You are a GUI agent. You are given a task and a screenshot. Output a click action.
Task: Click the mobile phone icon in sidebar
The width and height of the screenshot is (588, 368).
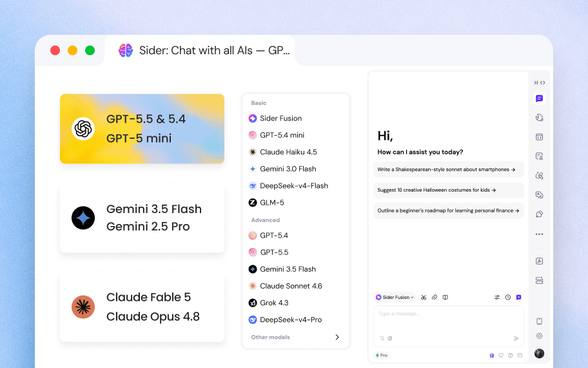click(x=539, y=322)
